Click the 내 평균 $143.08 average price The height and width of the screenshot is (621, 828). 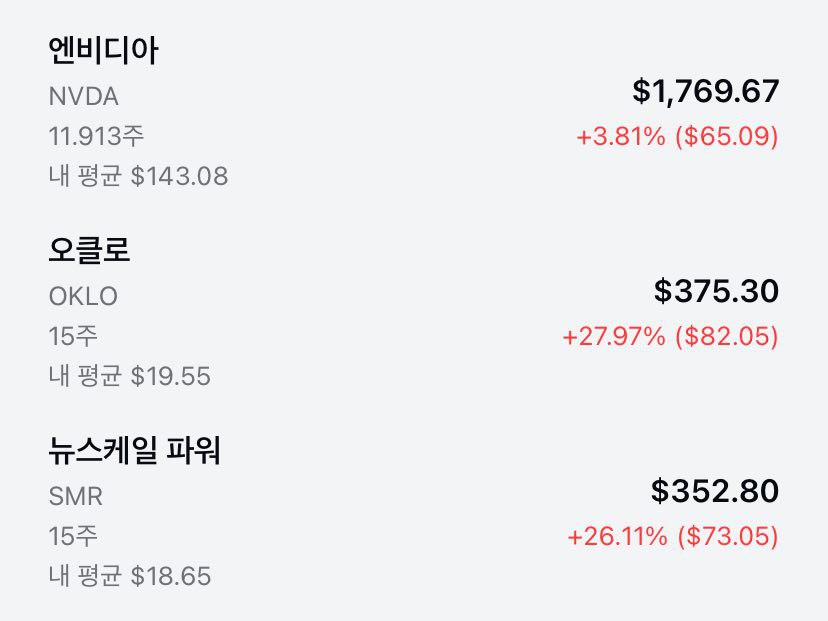pos(138,177)
